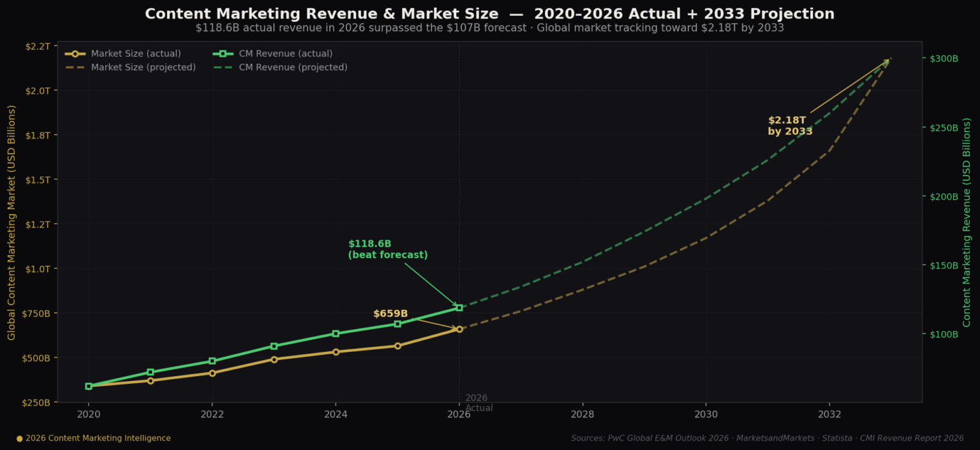
Task: Click the "Global Content Marketing Market" axis title
Action: click(11, 222)
